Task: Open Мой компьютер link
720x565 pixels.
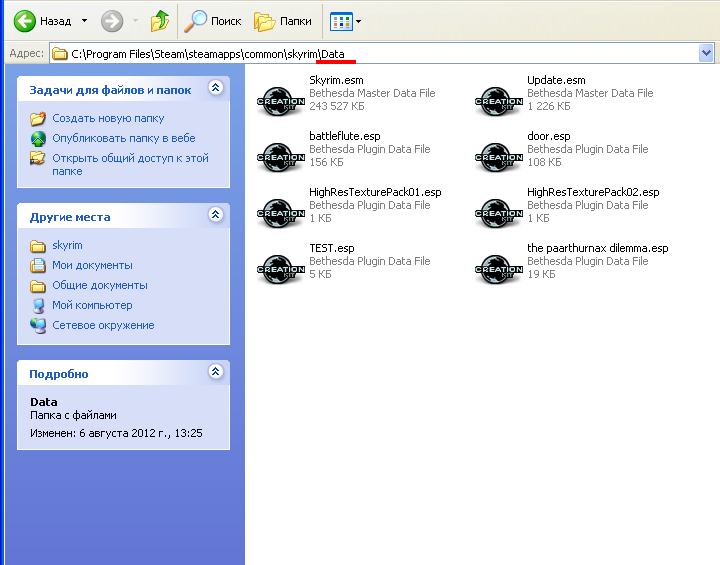Action: [x=92, y=305]
